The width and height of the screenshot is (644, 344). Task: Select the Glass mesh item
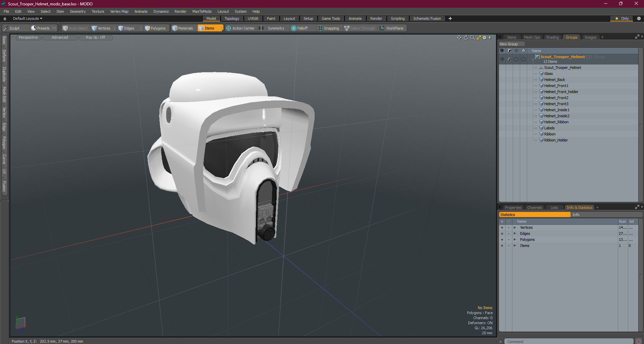pos(548,74)
